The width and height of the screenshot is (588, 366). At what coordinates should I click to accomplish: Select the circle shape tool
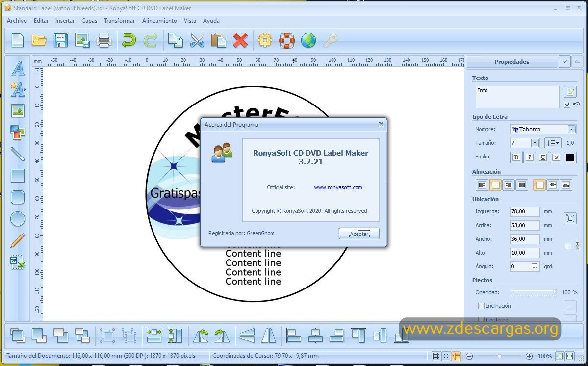pos(18,219)
